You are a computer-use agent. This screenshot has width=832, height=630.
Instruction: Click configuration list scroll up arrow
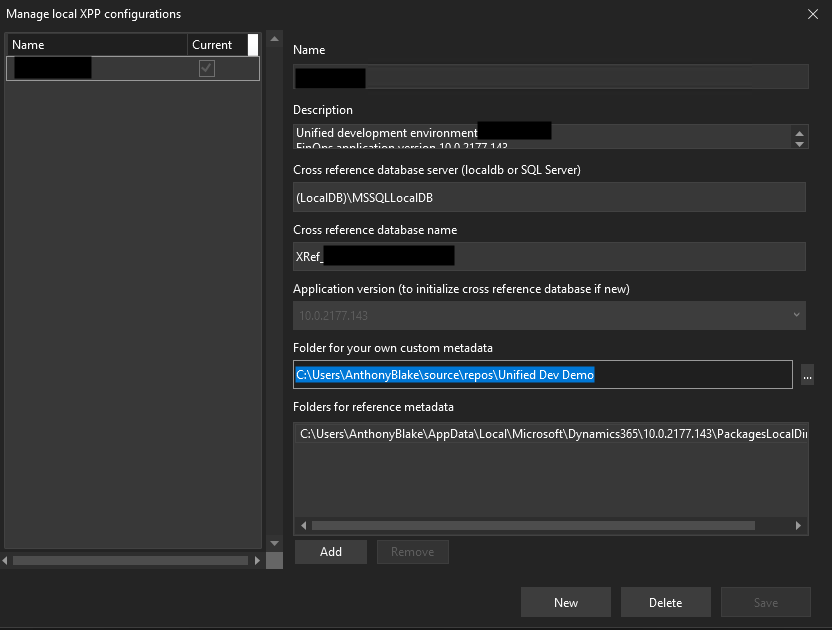click(x=274, y=39)
